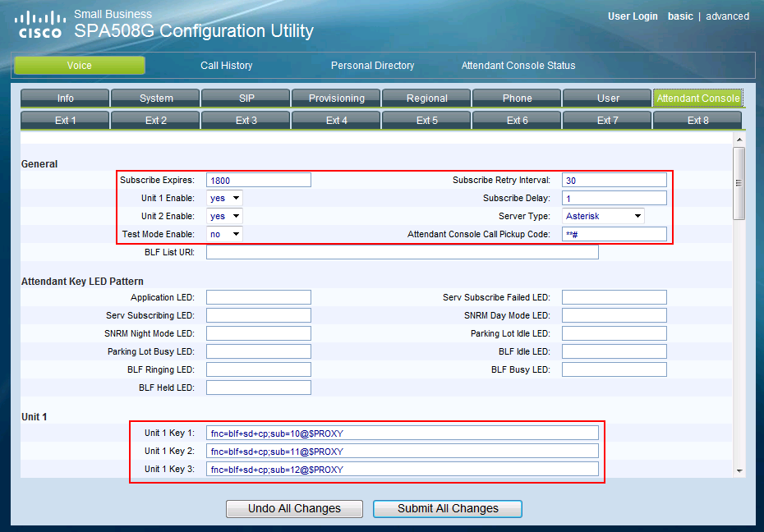Click the vertical scrollbar thumb
Viewport: 764px width, 532px height.
[739, 184]
